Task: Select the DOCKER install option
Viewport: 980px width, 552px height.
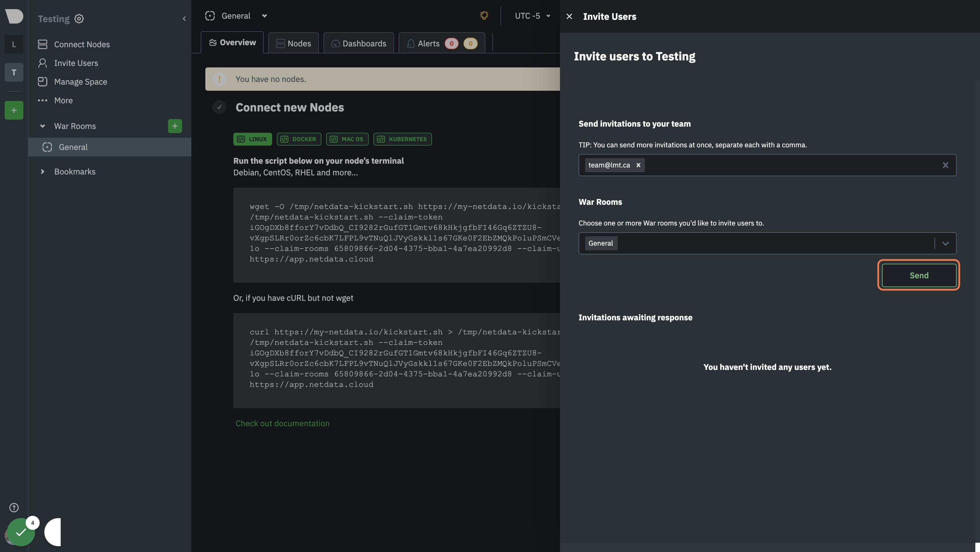Action: (299, 139)
